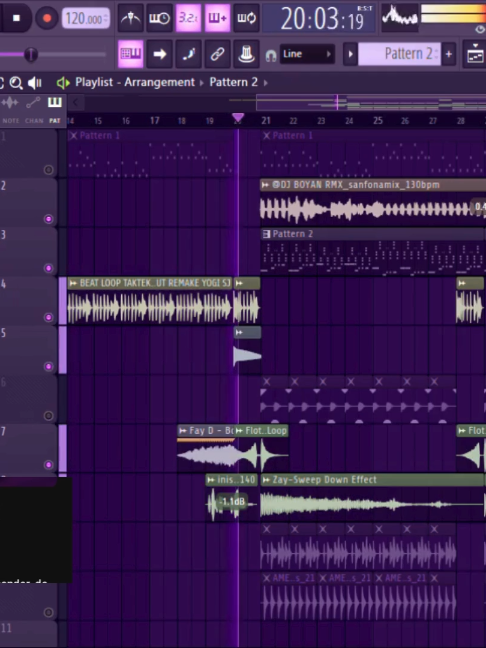Image resolution: width=486 pixels, height=648 pixels.
Task: Click the -1.1dB volume label on the clip
Action: (233, 502)
